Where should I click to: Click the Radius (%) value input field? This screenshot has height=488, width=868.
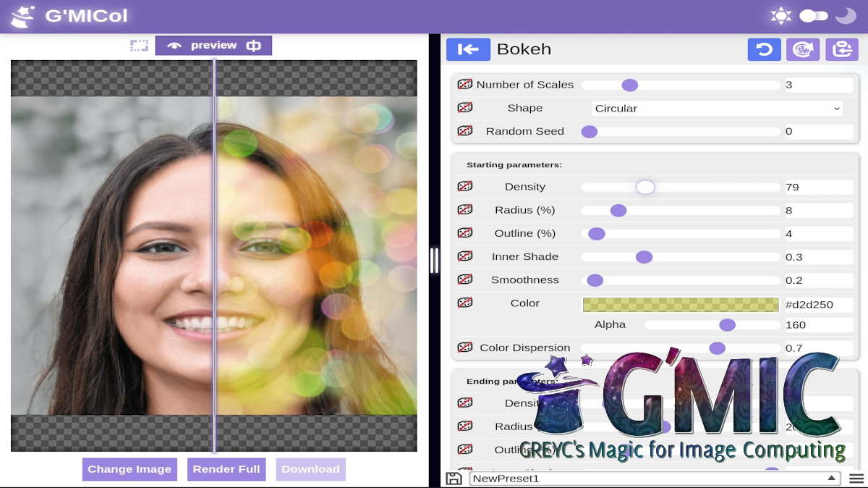click(x=817, y=211)
